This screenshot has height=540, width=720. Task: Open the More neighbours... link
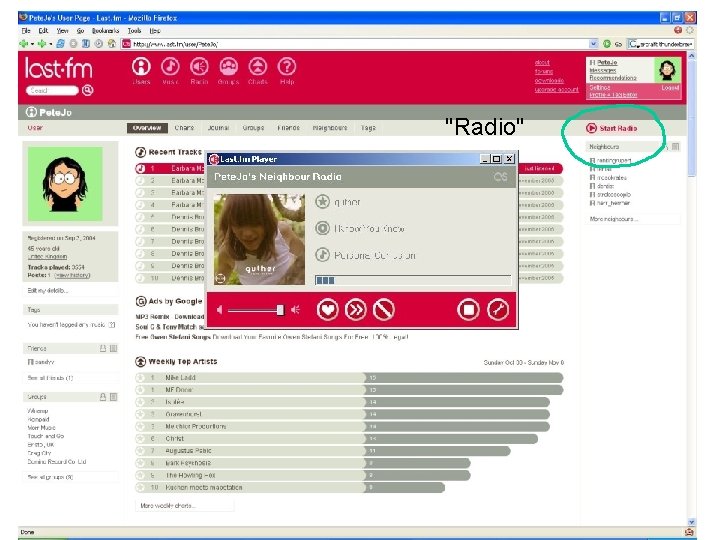(x=614, y=219)
